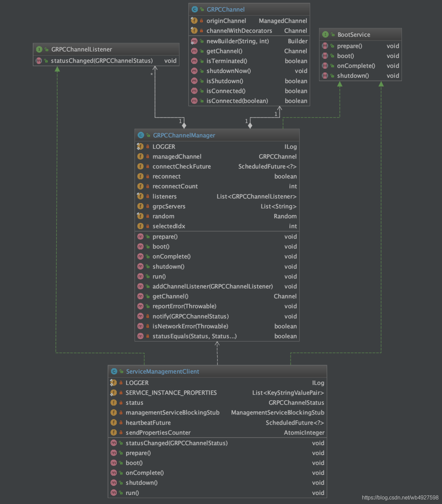Click the GRPCChannelManager class icon
The width and height of the screenshot is (442, 504).
tap(141, 135)
